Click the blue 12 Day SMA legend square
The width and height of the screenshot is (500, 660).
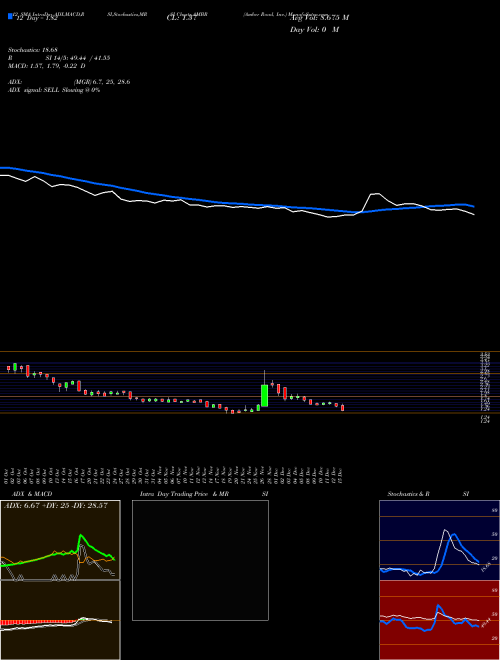(x=10, y=16)
